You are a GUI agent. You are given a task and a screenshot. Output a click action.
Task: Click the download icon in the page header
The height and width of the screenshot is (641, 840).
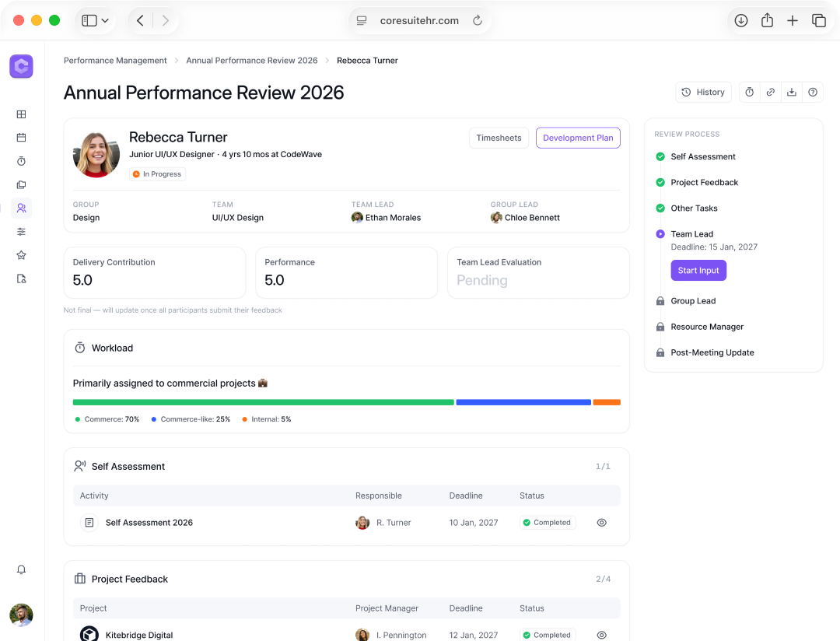[791, 93]
